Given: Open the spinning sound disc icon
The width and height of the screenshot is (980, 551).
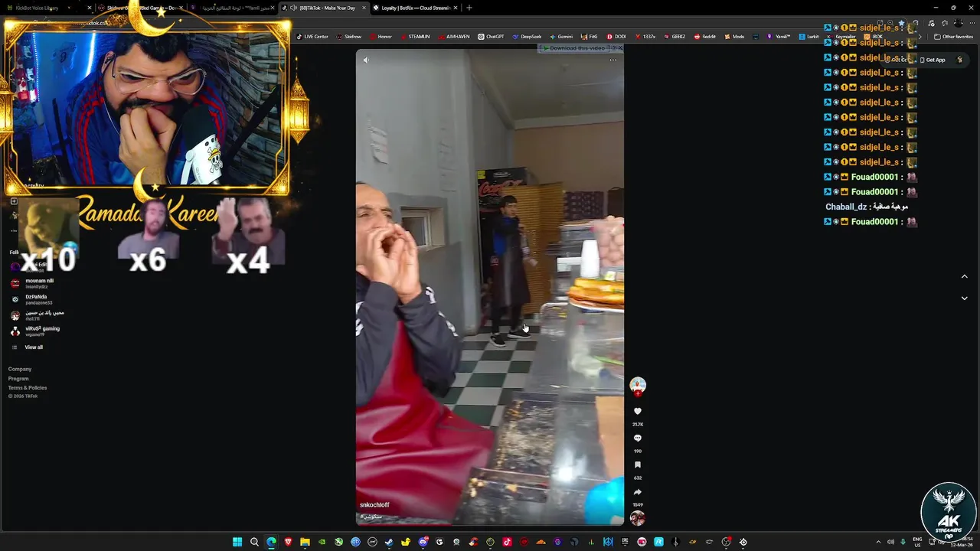Looking at the screenshot, I should [637, 518].
